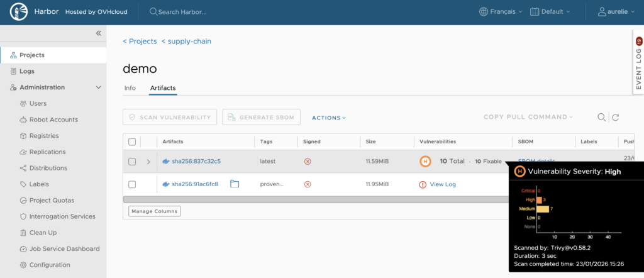This screenshot has height=278, width=644.
Task: Open the Event Log side panel
Action: [638, 63]
